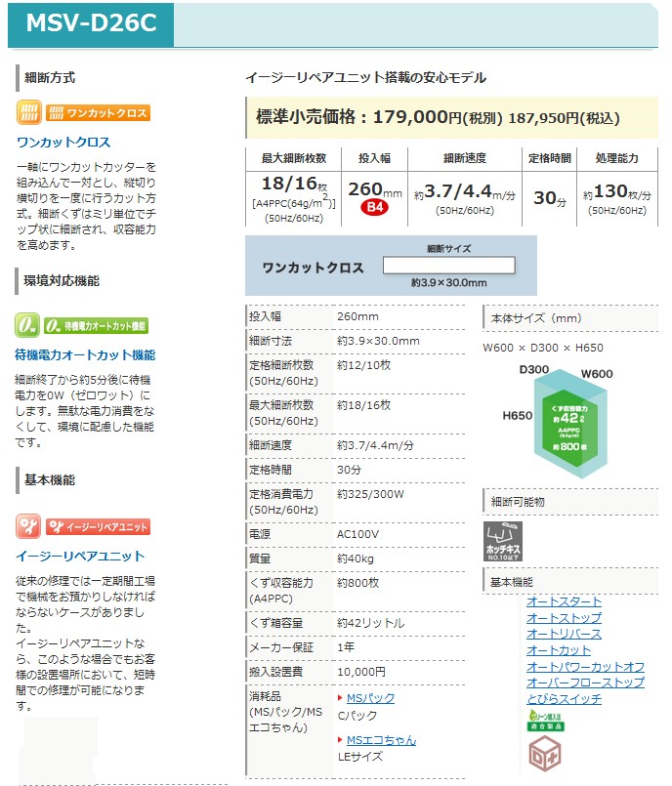This screenshot has height=786, width=672.
Task: Click the 約800枚 waste capacity value
Action: pyautogui.click(x=358, y=583)
